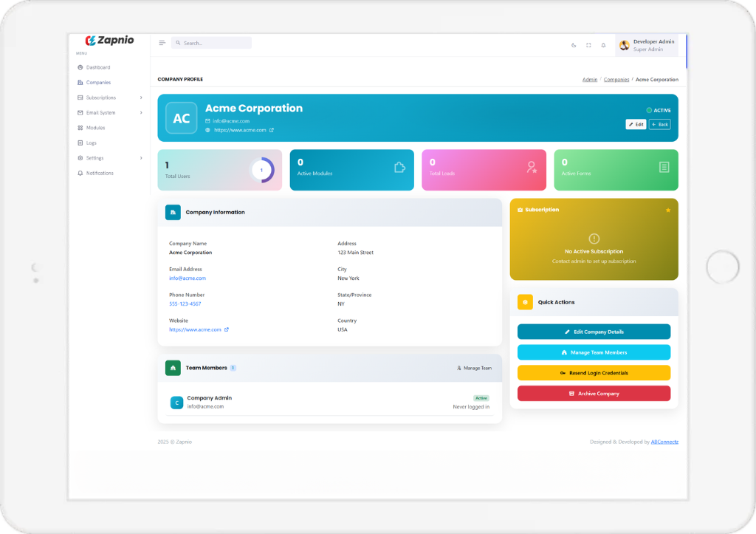Click the Total Users circular progress ring
This screenshot has height=534, width=756.
pyautogui.click(x=261, y=170)
